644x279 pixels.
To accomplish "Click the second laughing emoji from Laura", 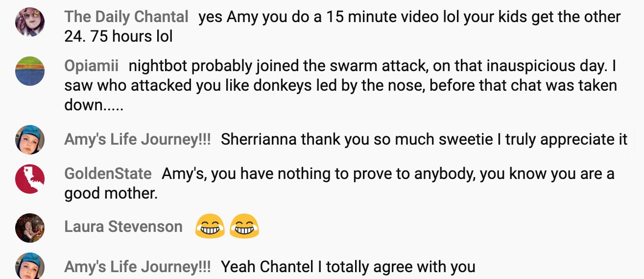I will click(x=244, y=227).
